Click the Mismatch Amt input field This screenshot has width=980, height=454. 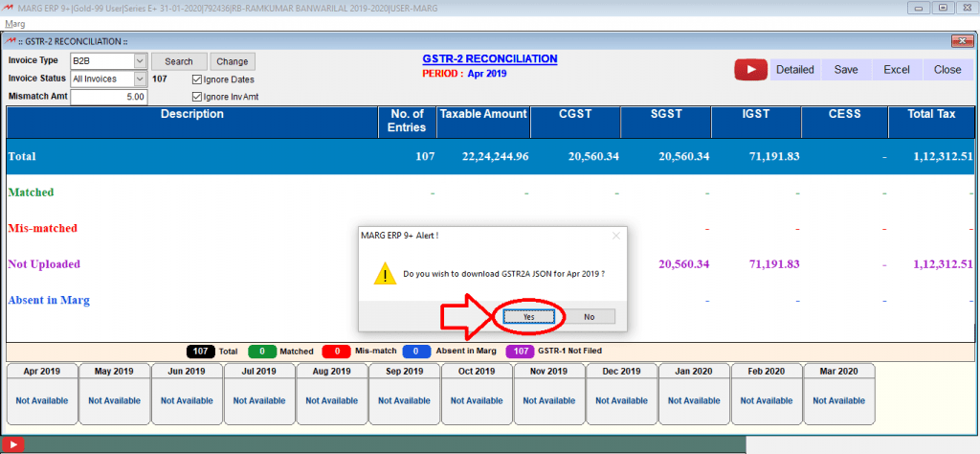109,97
